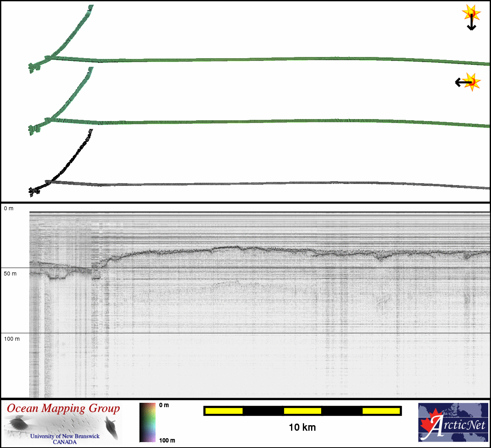Image resolution: width=491 pixels, height=448 pixels.
Task: Click the 100 m depth label on profile
Action: (12, 339)
